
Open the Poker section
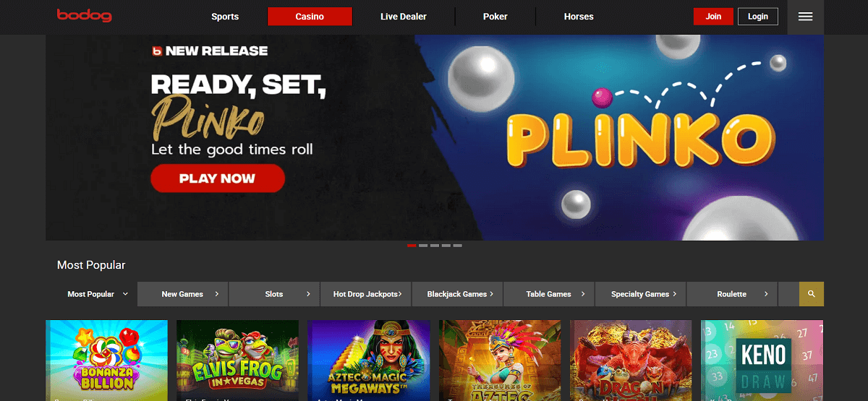coord(495,17)
